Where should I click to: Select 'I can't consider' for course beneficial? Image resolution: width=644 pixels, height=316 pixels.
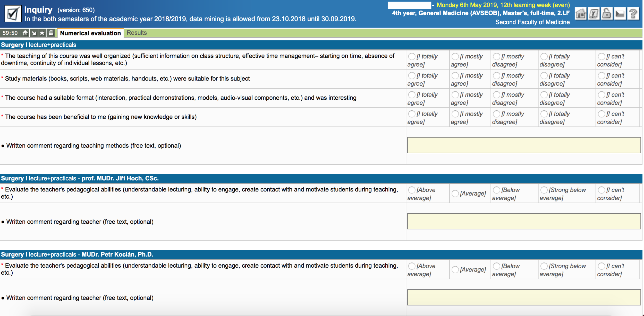[601, 114]
